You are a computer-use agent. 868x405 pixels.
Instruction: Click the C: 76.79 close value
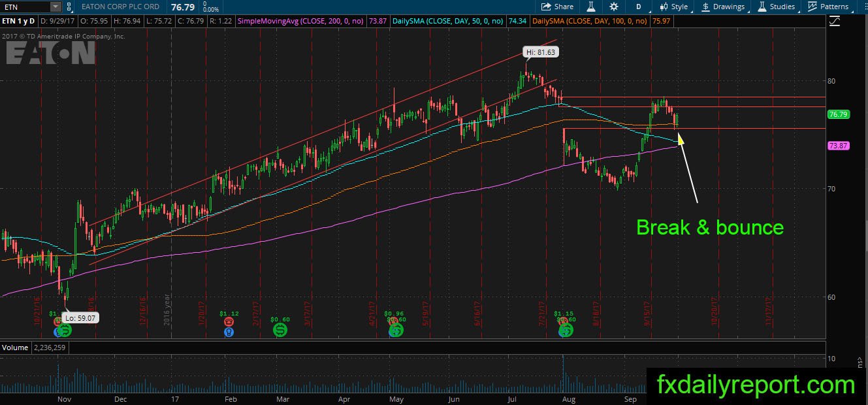tap(190, 22)
